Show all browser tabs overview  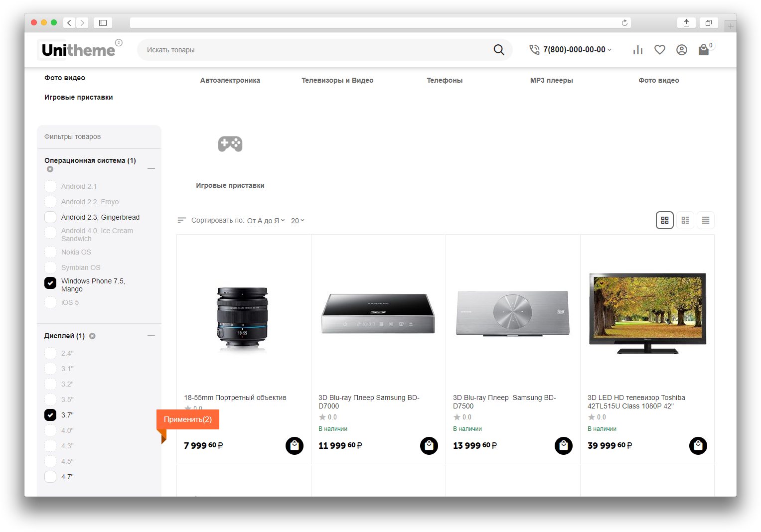(709, 23)
